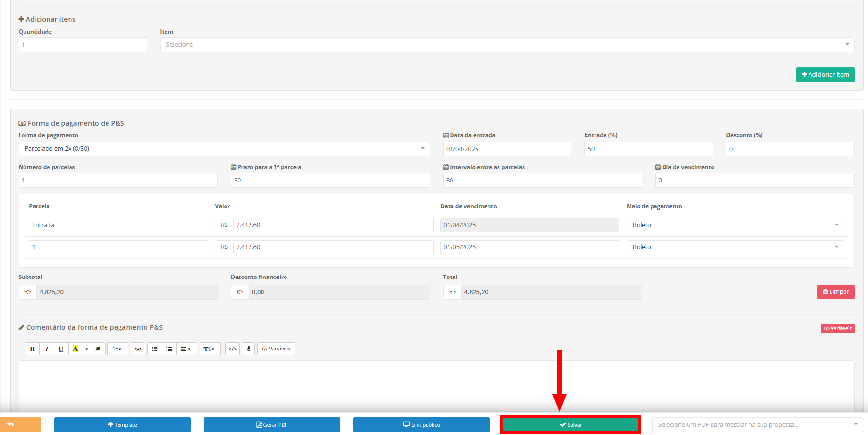Click the red Limpar button
Screen dimensions: 868x435
[835, 292]
